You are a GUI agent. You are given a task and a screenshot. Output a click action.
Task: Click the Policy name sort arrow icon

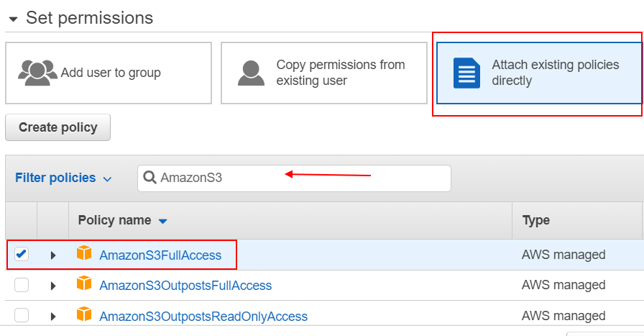[162, 221]
